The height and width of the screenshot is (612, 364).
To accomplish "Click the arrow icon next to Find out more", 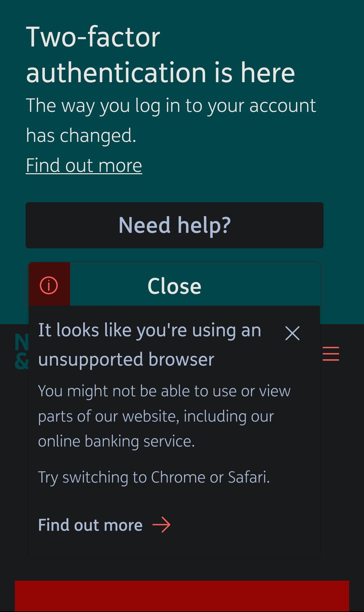I will point(162,524).
